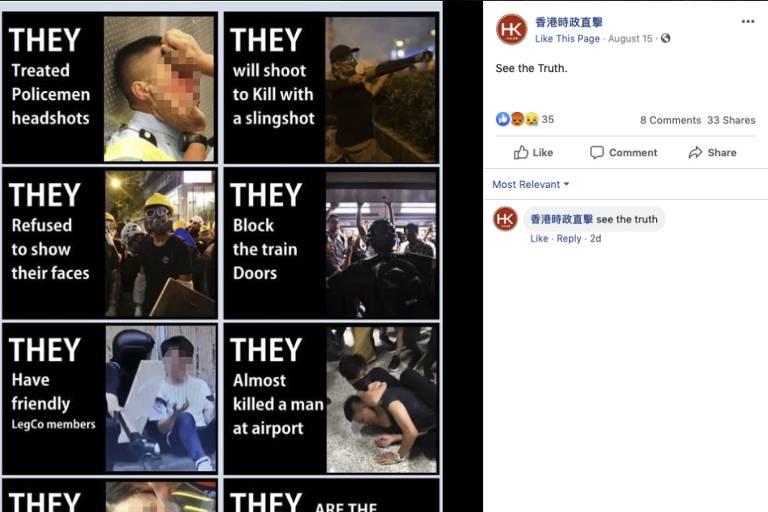Open the 8 Comments link
The width and height of the screenshot is (768, 512).
pyautogui.click(x=670, y=120)
